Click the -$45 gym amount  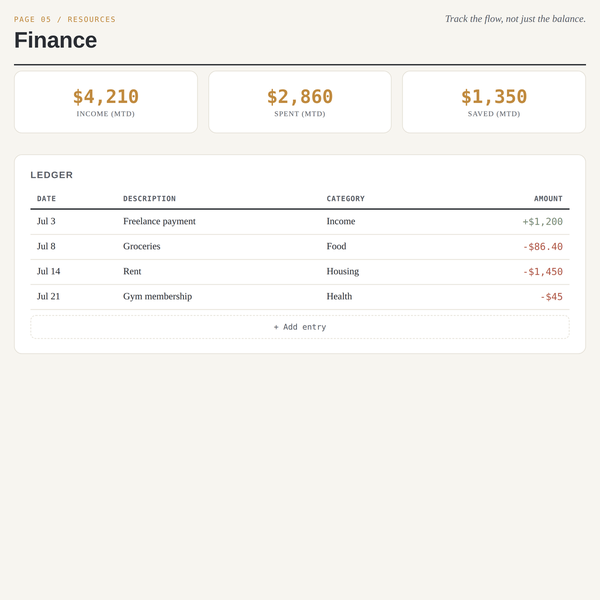pos(551,297)
